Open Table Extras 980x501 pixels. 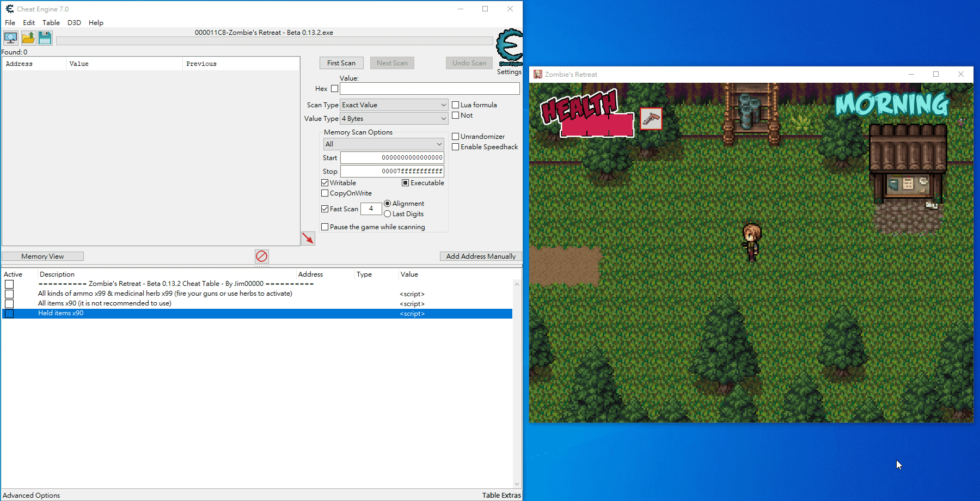pyautogui.click(x=501, y=496)
